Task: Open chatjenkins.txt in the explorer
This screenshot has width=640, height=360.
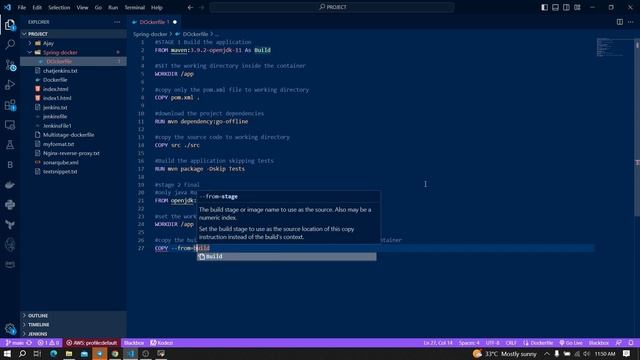Action: tap(73, 71)
